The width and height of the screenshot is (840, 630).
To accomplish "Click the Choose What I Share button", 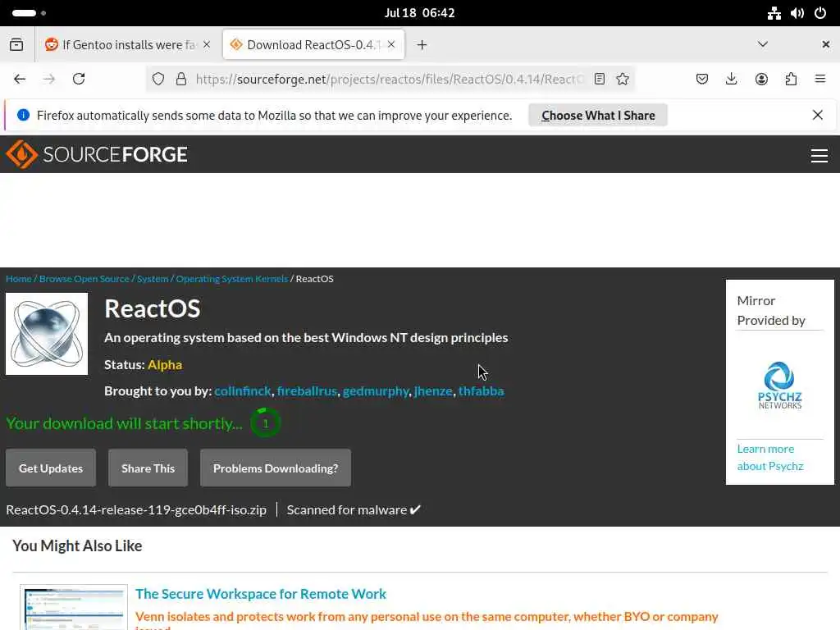I will tap(598, 115).
